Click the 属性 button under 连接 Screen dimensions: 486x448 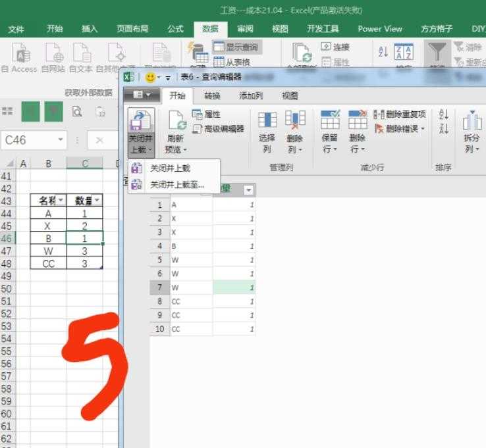[335, 62]
